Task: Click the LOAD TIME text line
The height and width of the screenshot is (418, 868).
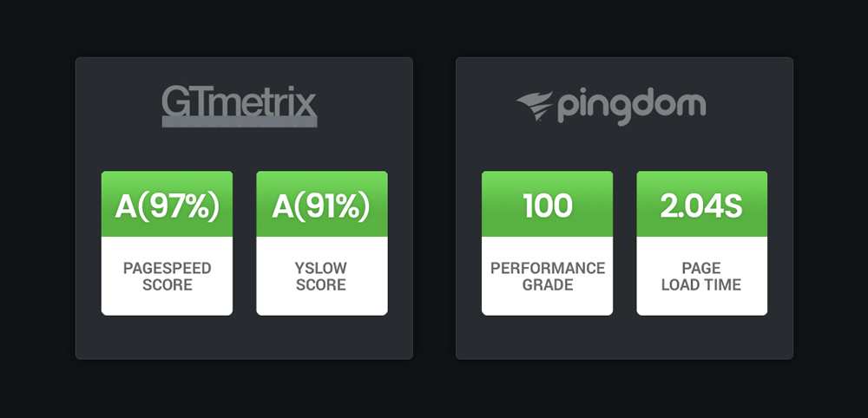Action: [x=701, y=284]
